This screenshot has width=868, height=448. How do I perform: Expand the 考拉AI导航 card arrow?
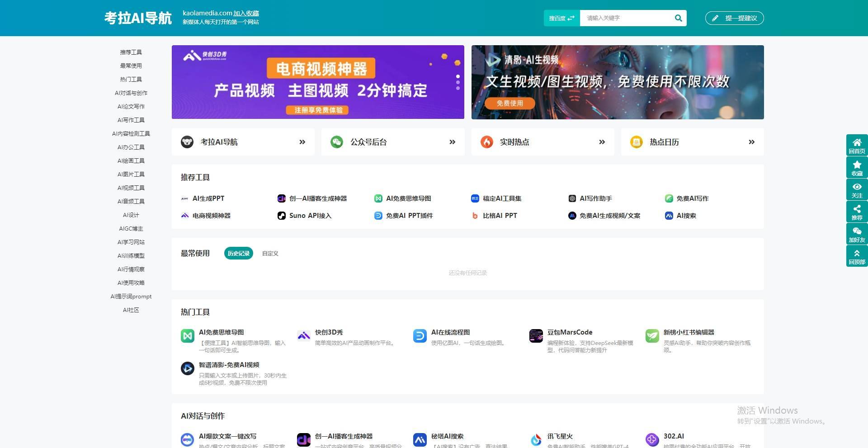[302, 142]
